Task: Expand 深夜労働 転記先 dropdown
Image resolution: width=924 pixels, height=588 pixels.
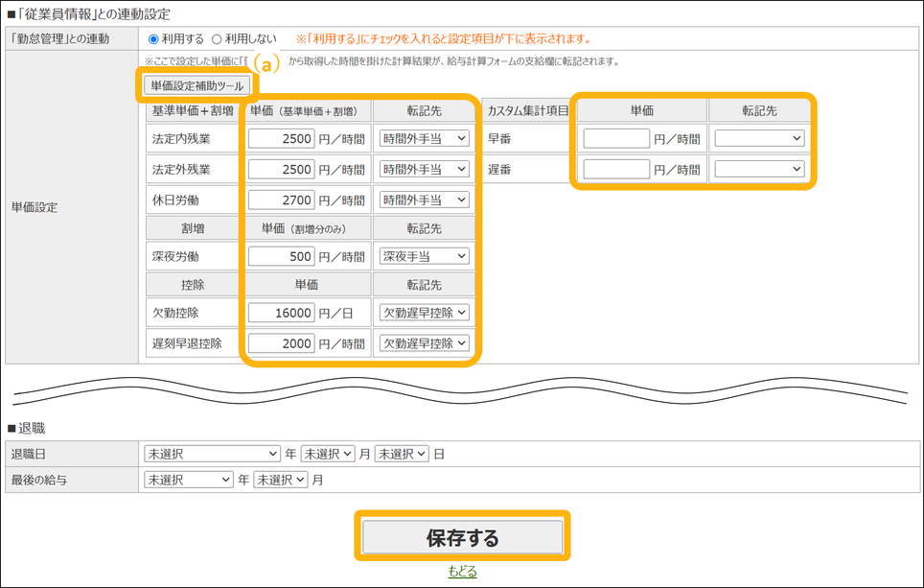Action: [424, 256]
